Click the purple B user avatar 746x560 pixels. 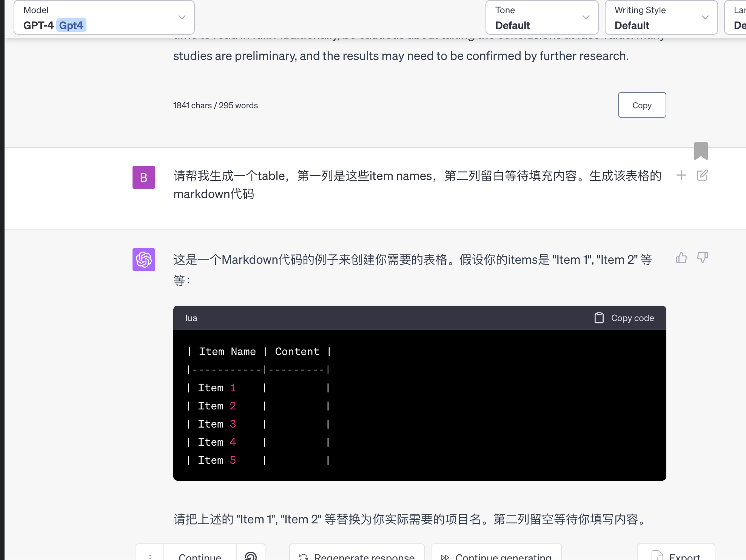(x=143, y=177)
